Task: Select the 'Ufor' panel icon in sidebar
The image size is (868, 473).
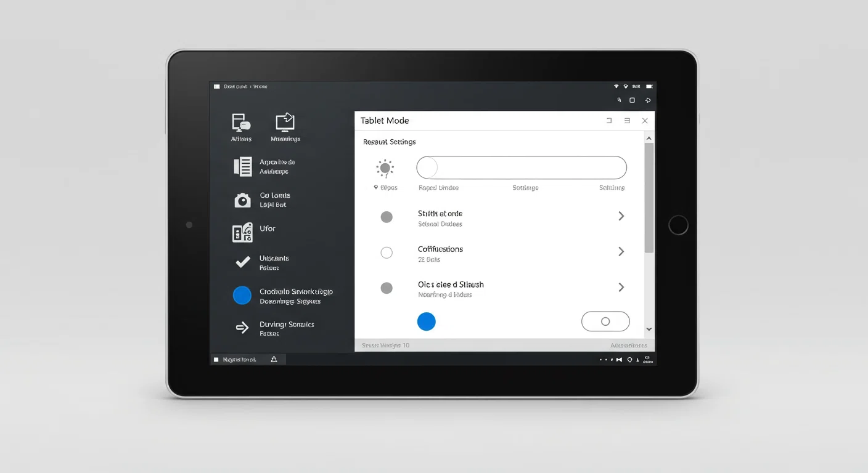Action: 242,232
